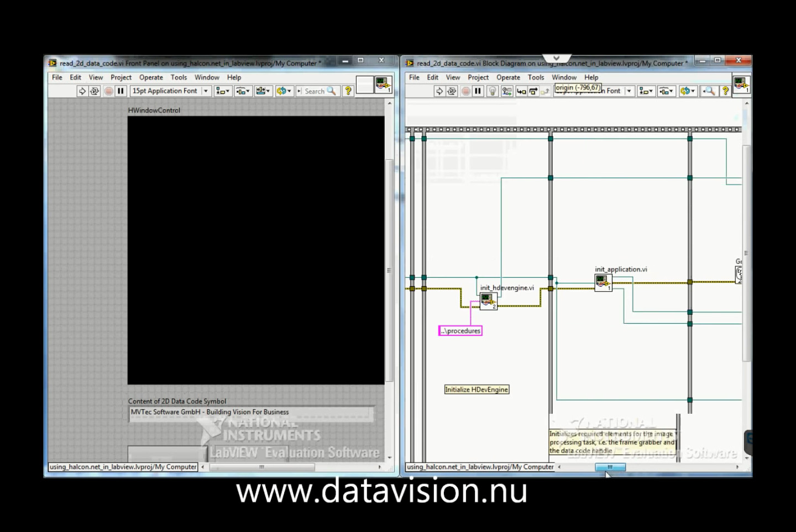Open Align Objects menu in Front Panel
796x532 pixels.
tap(223, 91)
